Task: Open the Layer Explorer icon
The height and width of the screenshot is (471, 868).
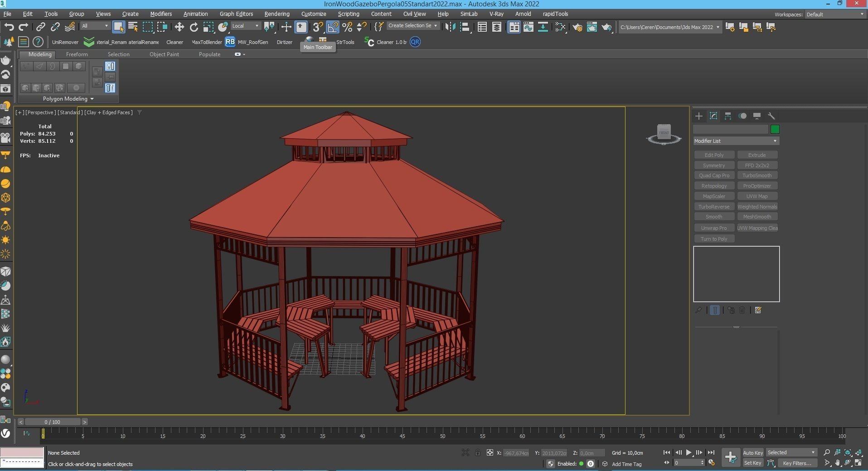Action: click(x=497, y=27)
